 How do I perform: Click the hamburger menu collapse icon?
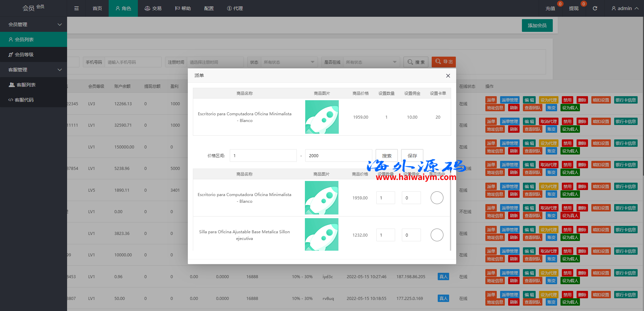pos(76,8)
